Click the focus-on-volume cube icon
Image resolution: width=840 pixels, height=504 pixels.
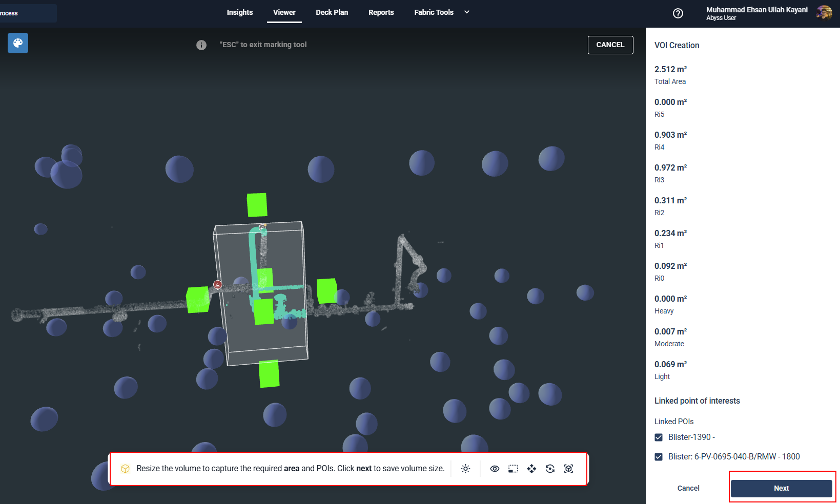[x=568, y=469]
